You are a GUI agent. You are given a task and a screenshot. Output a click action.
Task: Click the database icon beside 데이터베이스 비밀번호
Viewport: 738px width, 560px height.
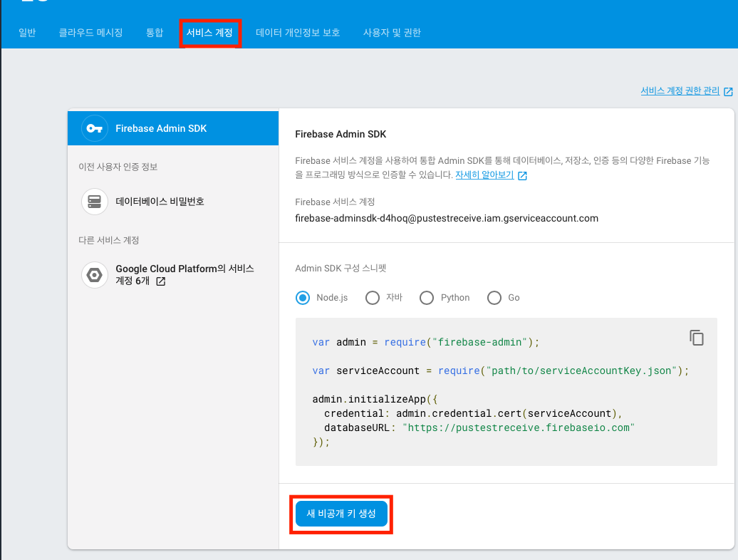tap(95, 202)
